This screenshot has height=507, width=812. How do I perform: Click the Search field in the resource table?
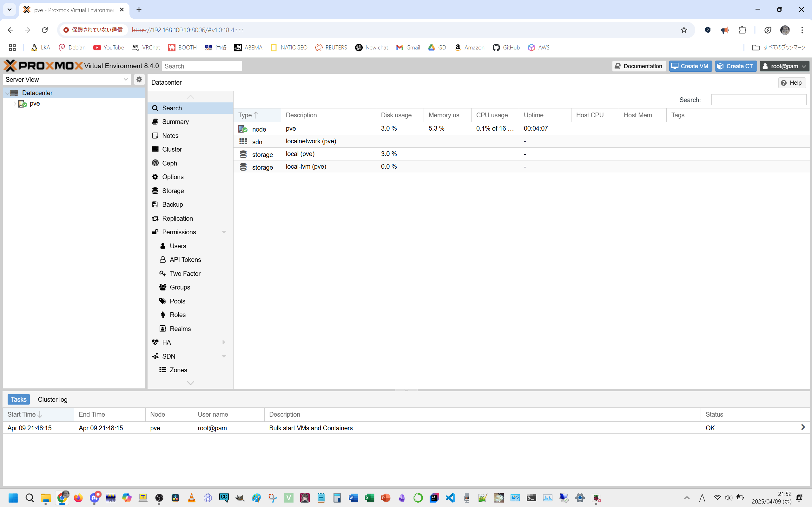(758, 100)
